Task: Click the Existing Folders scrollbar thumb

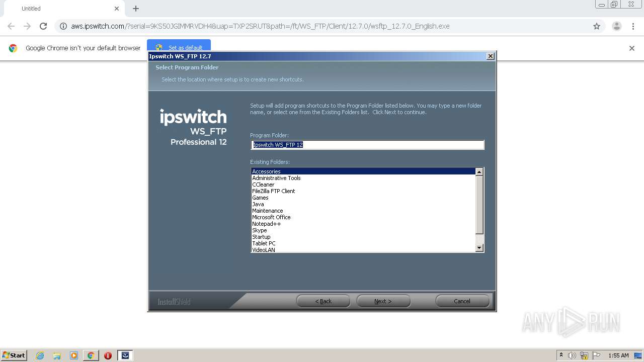Action: pyautogui.click(x=479, y=205)
